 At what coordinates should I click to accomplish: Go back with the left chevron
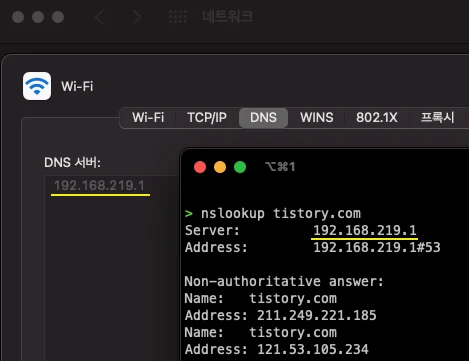point(99,17)
